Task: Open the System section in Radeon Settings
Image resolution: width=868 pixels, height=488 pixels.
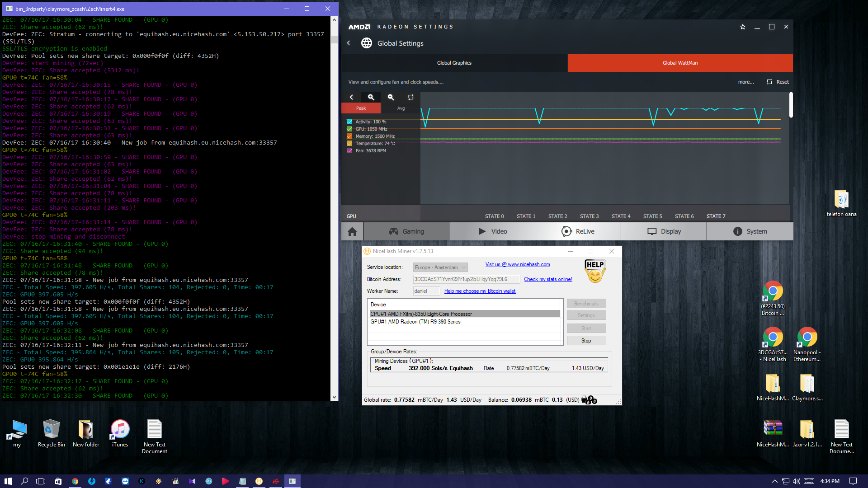Action: (x=750, y=231)
